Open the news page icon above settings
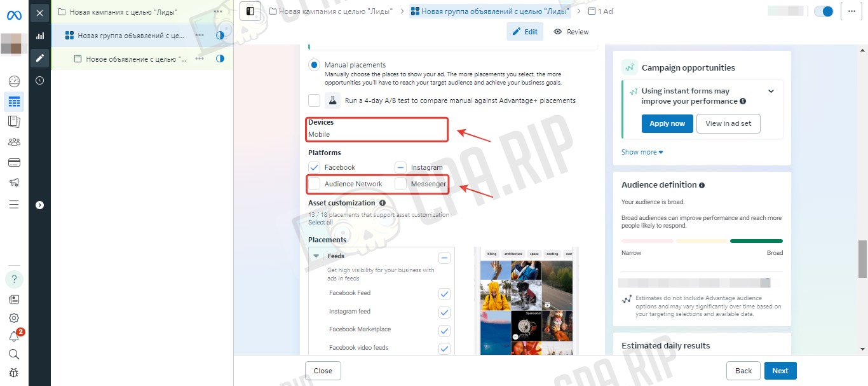 [x=14, y=300]
